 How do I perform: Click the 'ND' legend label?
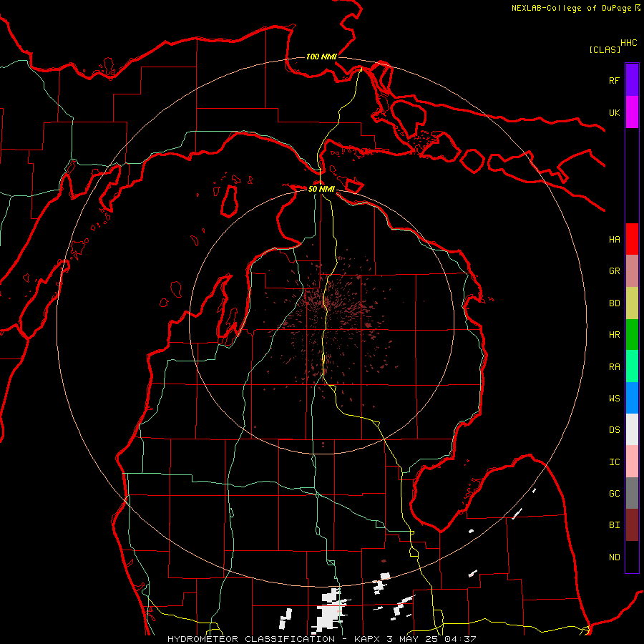coord(614,557)
